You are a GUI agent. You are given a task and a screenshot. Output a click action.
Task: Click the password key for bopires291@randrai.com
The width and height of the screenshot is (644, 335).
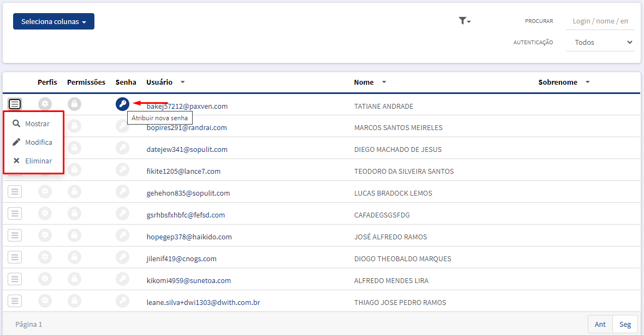click(x=122, y=126)
